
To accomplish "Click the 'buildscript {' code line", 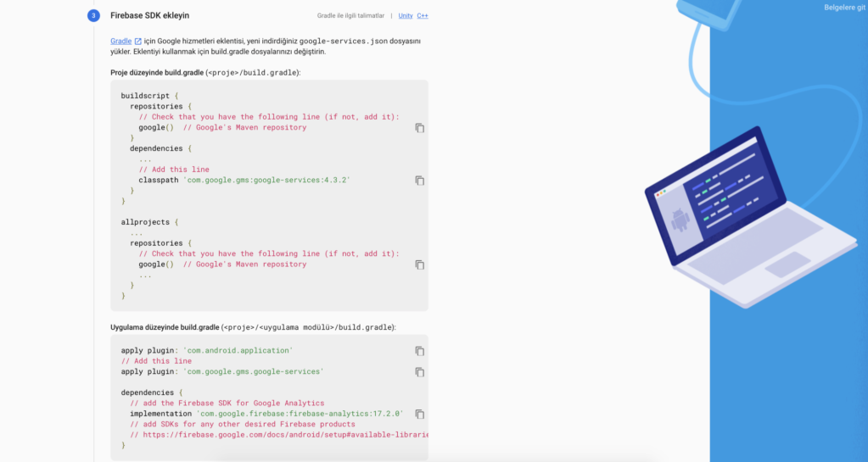I will (x=149, y=96).
